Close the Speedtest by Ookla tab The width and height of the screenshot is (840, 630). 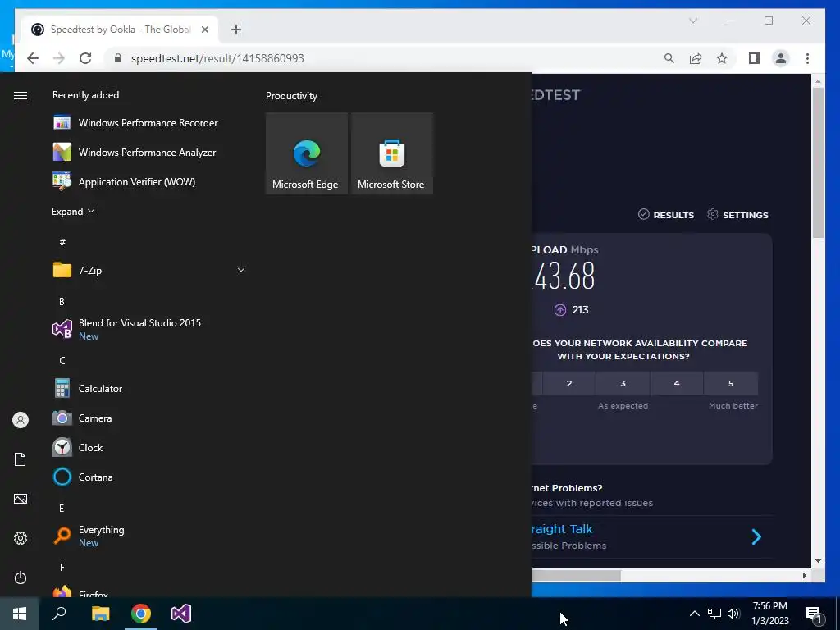coord(204,30)
